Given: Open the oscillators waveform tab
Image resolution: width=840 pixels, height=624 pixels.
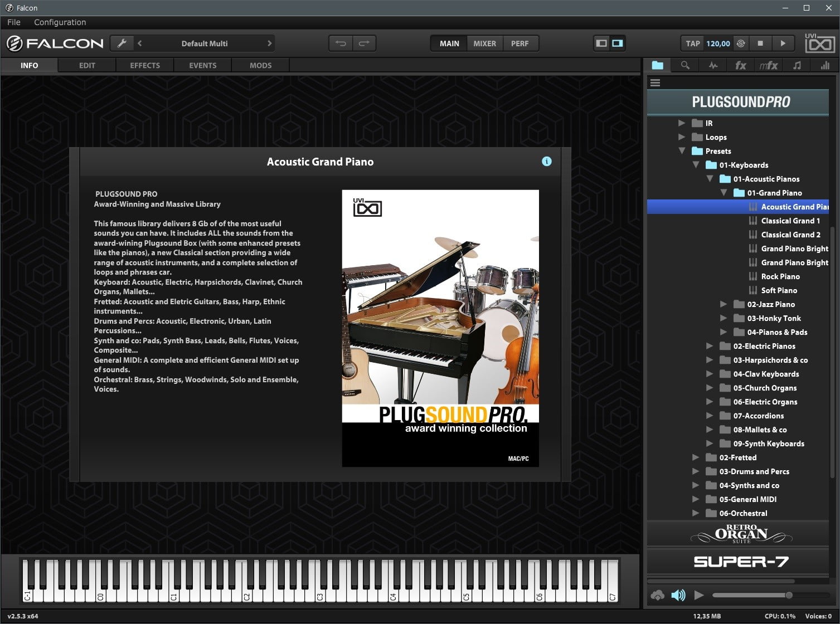Looking at the screenshot, I should [713, 65].
